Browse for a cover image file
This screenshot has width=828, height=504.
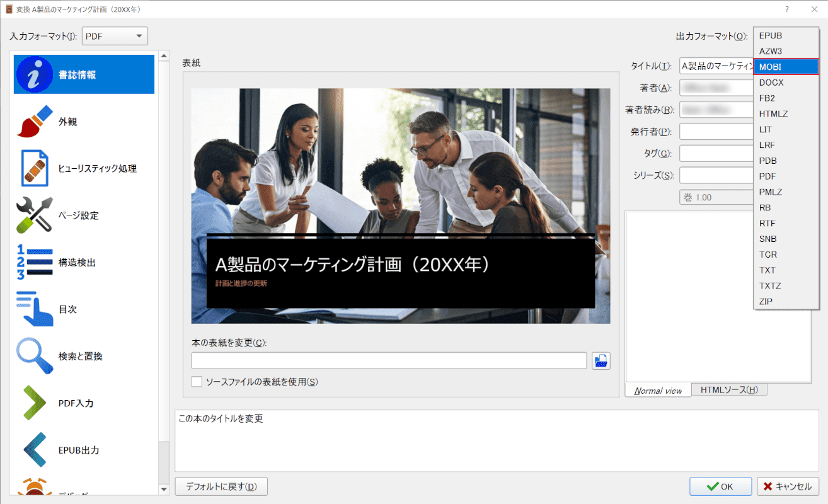(x=601, y=361)
